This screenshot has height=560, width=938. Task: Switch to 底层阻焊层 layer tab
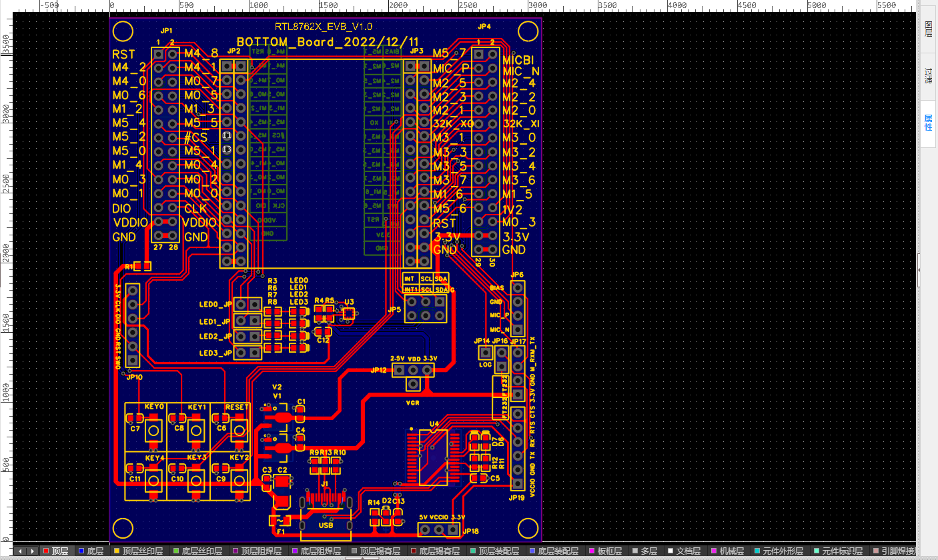tap(316, 551)
